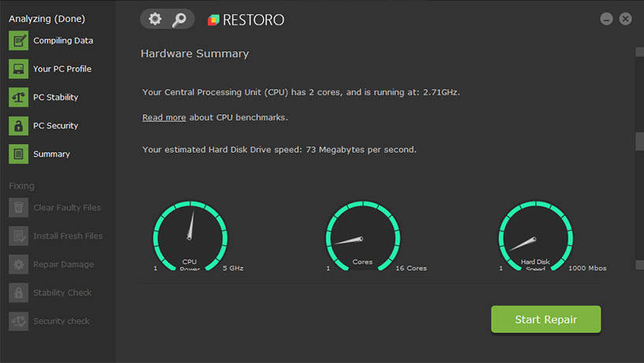Screen dimensions: 644x363
Task: Click the Hardware Summary heading
Action: (x=195, y=54)
